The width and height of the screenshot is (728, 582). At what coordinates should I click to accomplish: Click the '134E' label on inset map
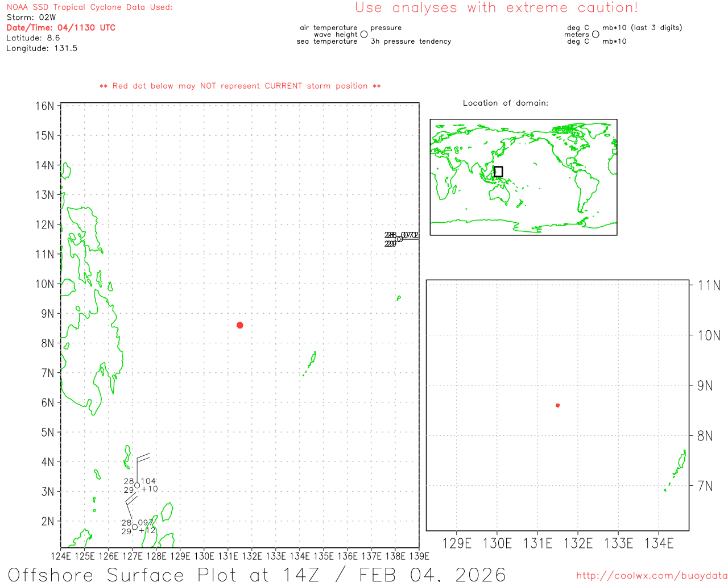tap(659, 543)
